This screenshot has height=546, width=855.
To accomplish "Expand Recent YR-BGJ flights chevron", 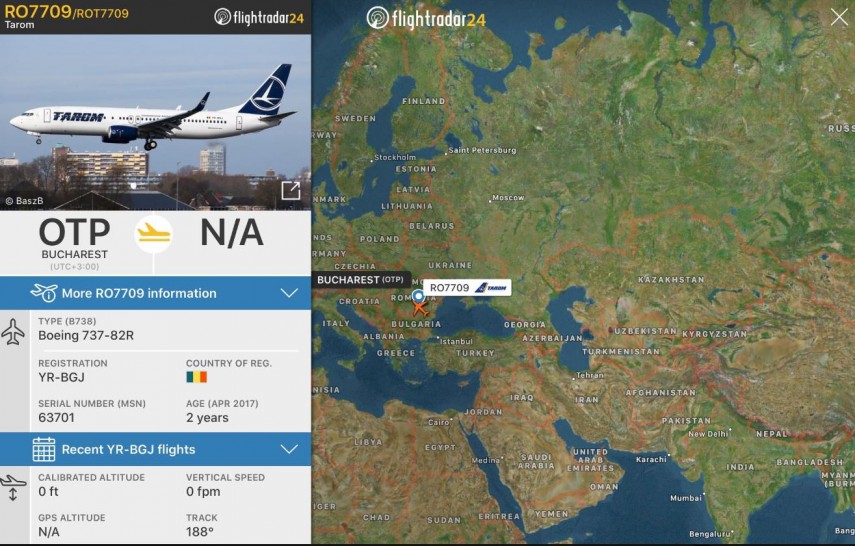I will (x=289, y=449).
